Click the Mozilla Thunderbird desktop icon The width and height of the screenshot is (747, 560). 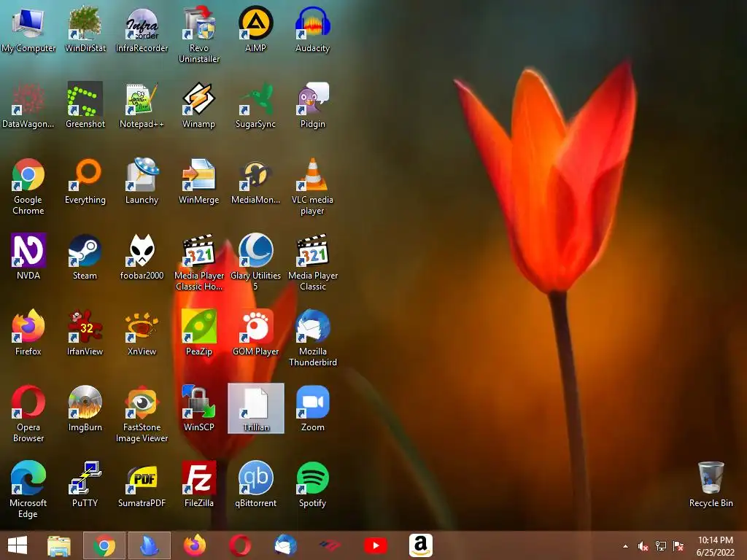coord(312,338)
